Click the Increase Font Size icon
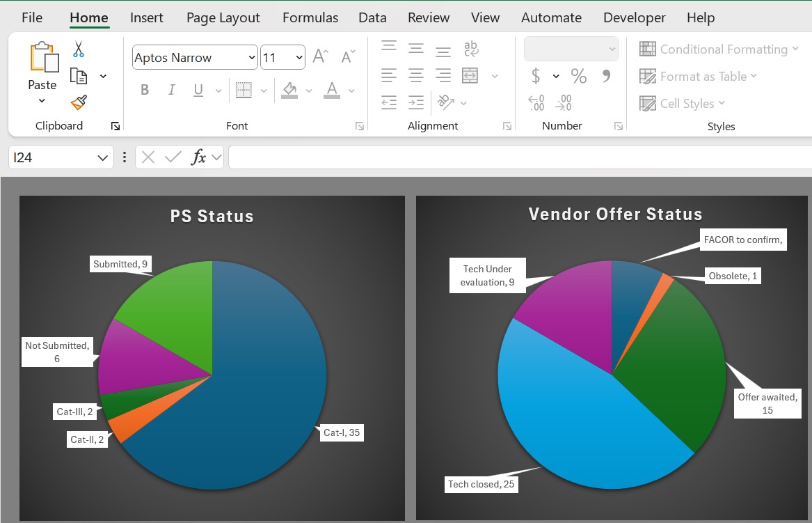 click(320, 56)
